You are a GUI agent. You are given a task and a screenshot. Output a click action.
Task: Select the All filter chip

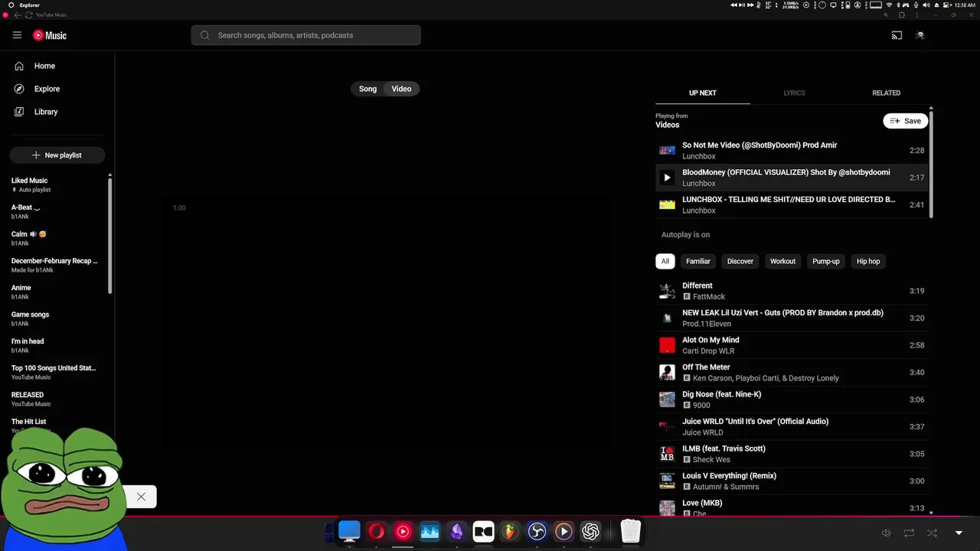(x=665, y=261)
